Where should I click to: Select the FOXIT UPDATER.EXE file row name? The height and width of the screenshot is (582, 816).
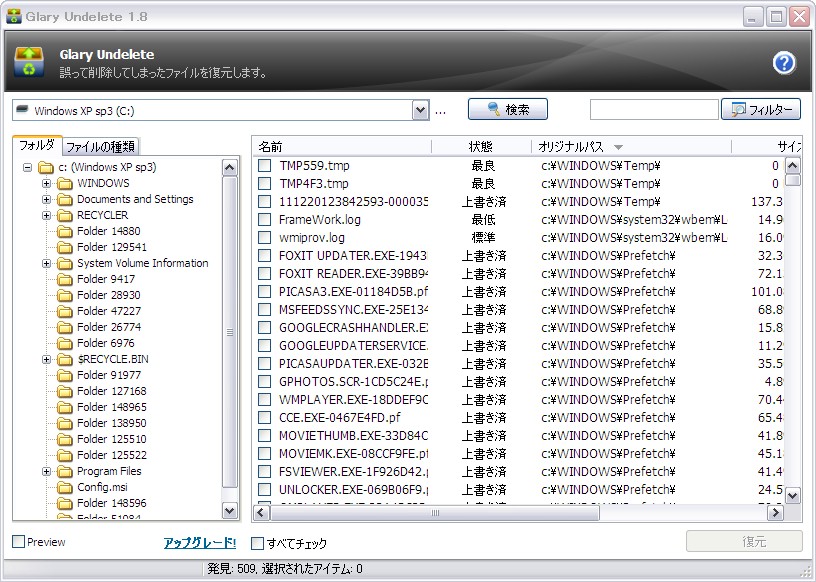tap(353, 256)
